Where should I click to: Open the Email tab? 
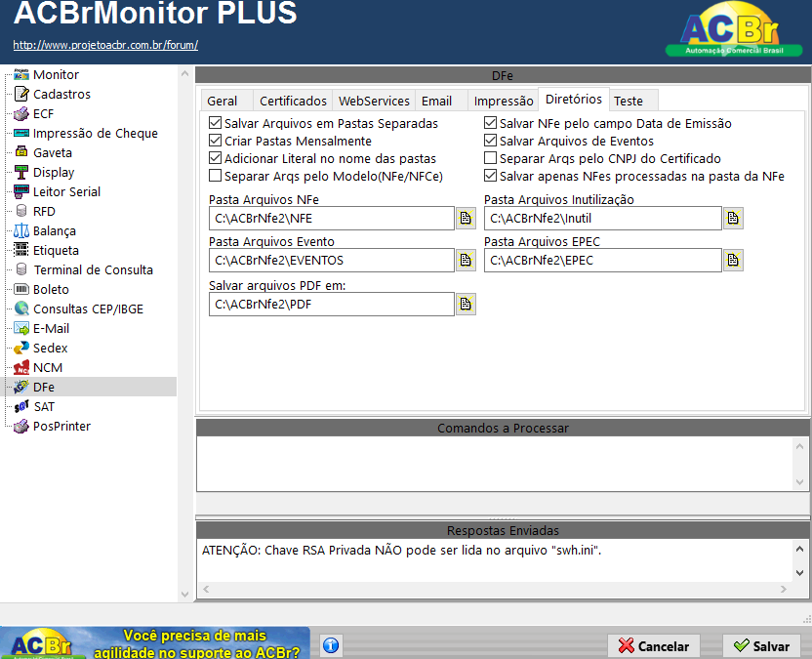441,101
